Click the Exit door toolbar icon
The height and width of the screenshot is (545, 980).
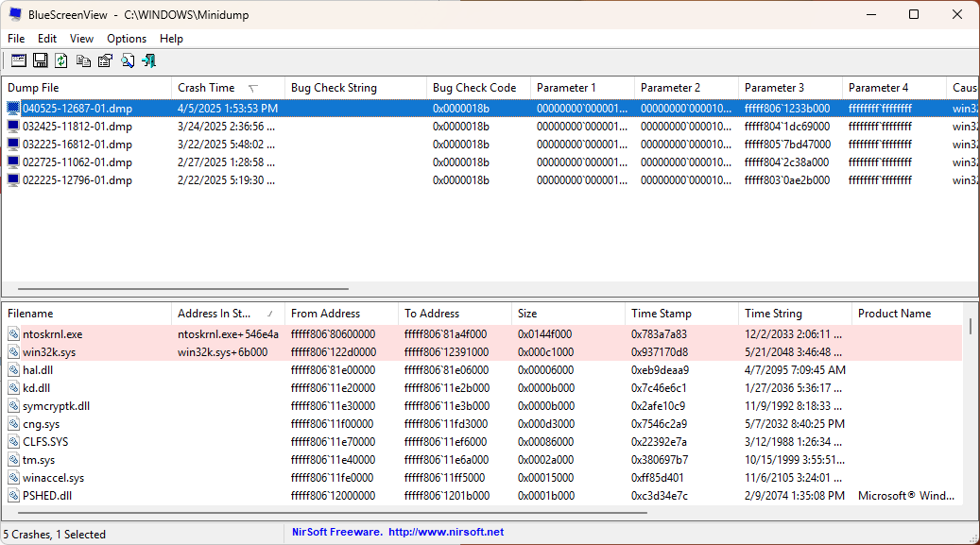(148, 60)
